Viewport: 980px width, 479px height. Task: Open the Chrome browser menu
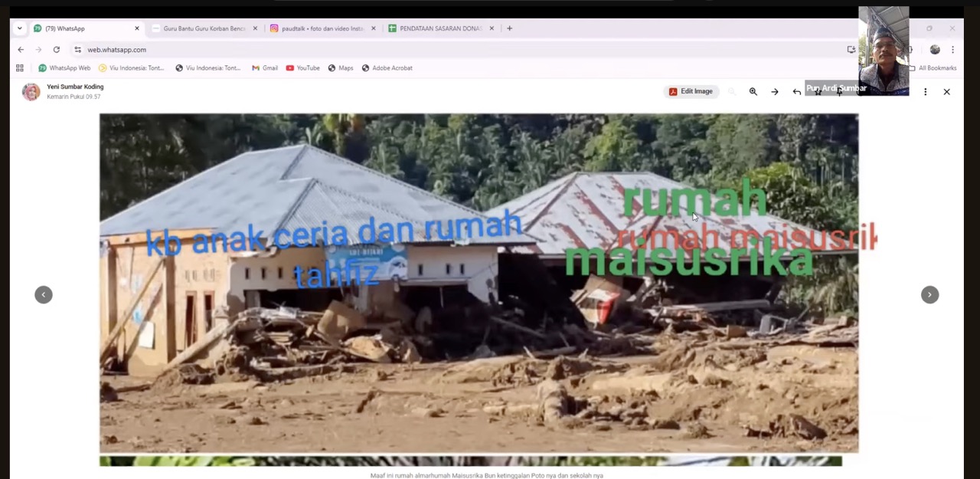point(952,49)
